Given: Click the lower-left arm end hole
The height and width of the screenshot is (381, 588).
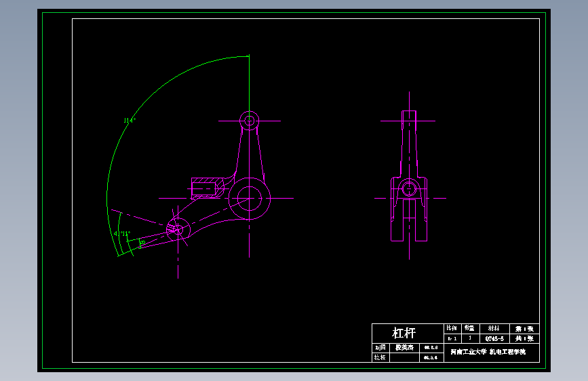Looking at the screenshot, I should pos(178,229).
